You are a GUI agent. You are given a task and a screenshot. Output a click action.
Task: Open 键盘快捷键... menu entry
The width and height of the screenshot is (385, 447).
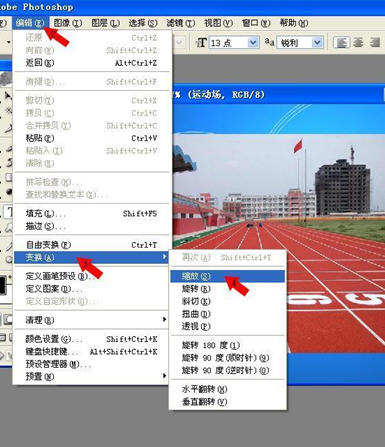[91, 352]
